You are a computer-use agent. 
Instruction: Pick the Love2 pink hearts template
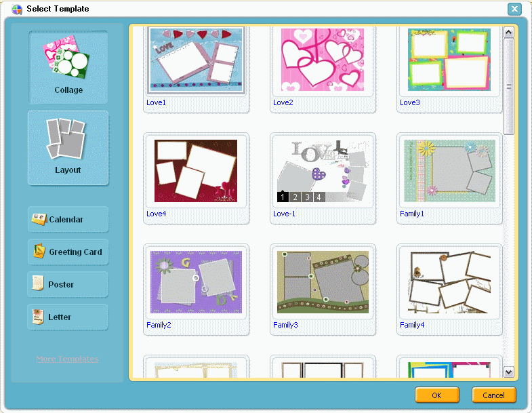pyautogui.click(x=323, y=60)
